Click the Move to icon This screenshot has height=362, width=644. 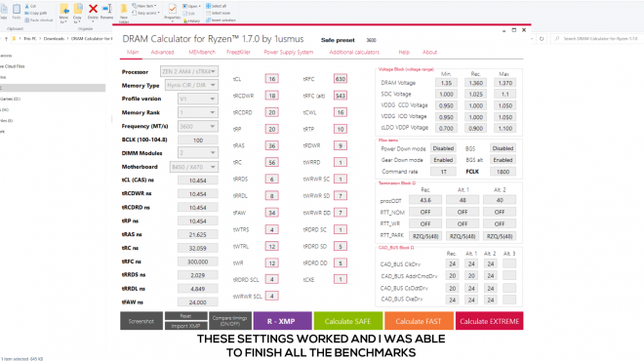coord(64,9)
